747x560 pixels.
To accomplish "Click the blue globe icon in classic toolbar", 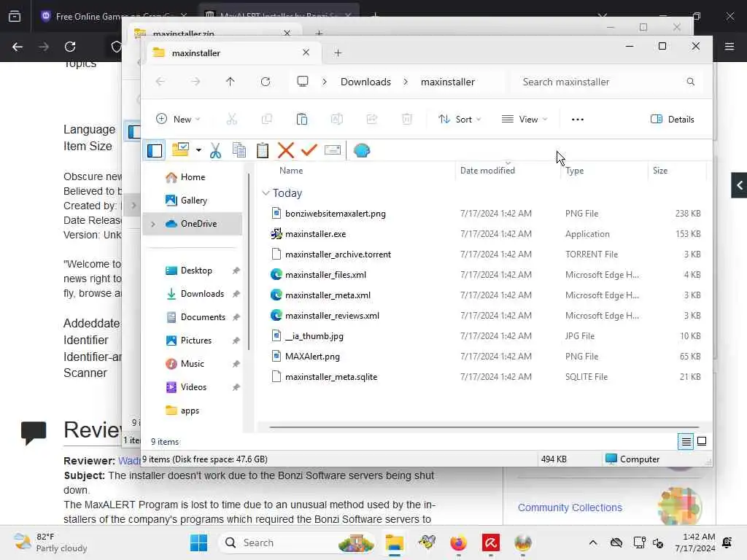I will coord(362,150).
